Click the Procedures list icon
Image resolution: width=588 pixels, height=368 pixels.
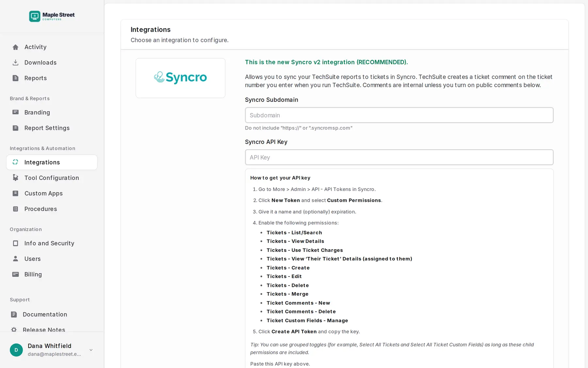click(15, 209)
